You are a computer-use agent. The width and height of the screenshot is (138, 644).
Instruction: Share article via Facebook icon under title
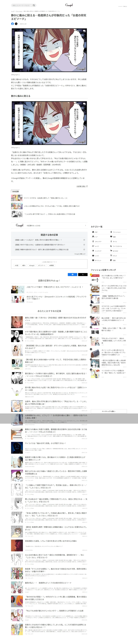click(13, 24)
